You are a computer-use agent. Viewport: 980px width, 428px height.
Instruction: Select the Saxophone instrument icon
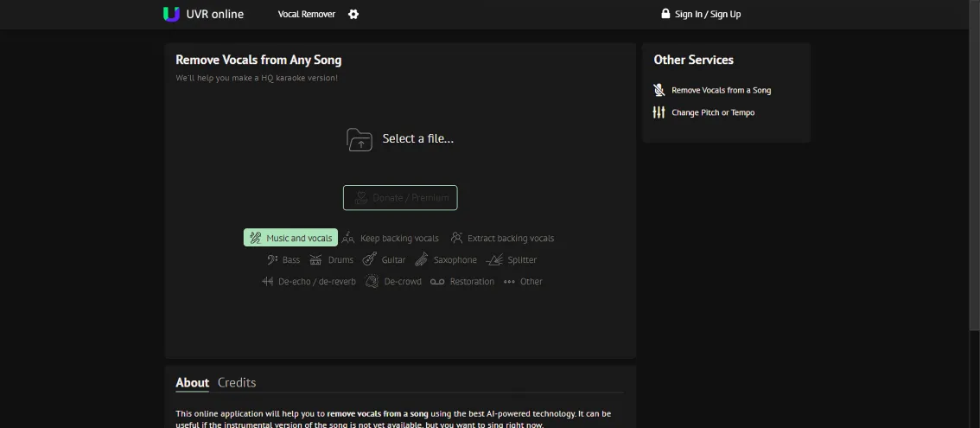pos(422,259)
